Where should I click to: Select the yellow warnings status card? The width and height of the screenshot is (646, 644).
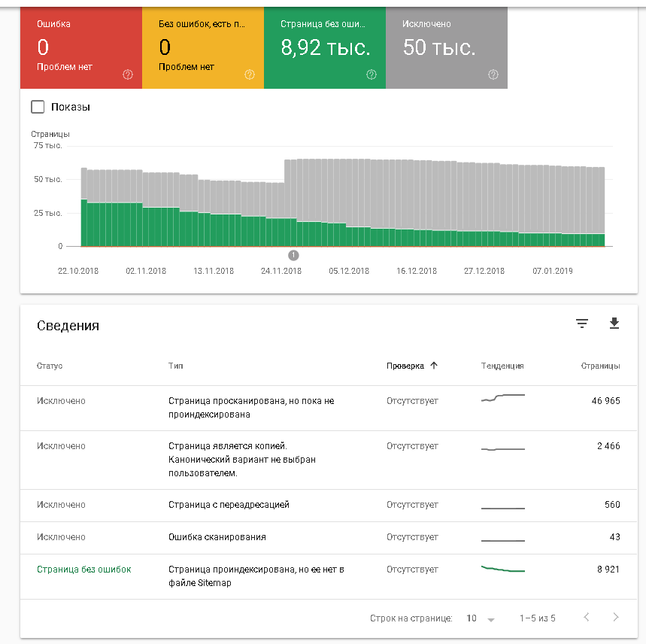[202, 47]
